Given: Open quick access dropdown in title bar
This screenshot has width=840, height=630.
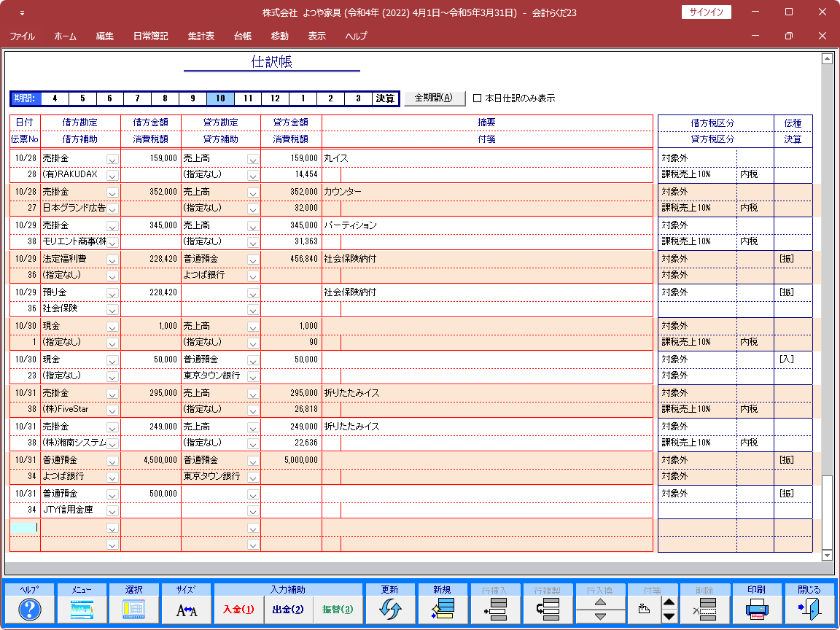Looking at the screenshot, I should (22, 13).
